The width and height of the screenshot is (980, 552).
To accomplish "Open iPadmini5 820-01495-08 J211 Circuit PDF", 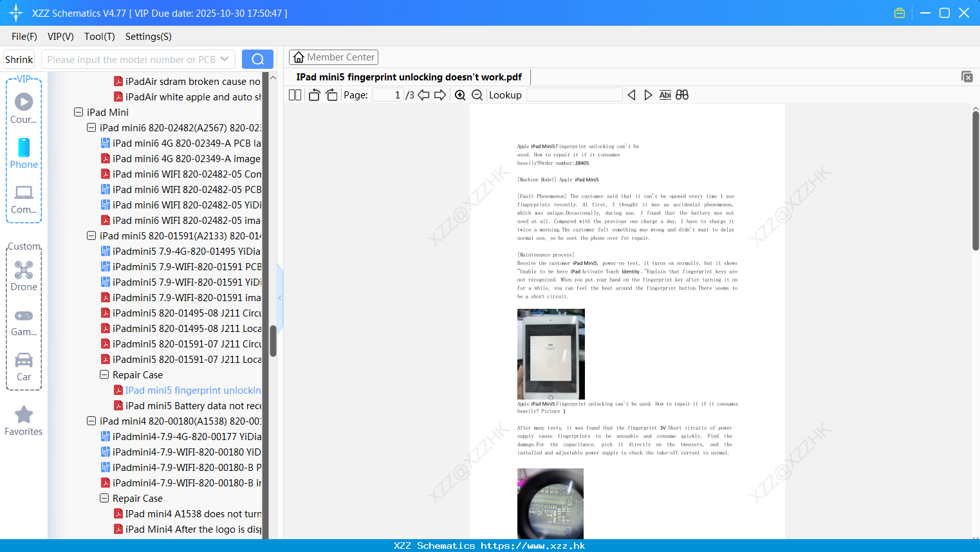I will click(x=181, y=313).
